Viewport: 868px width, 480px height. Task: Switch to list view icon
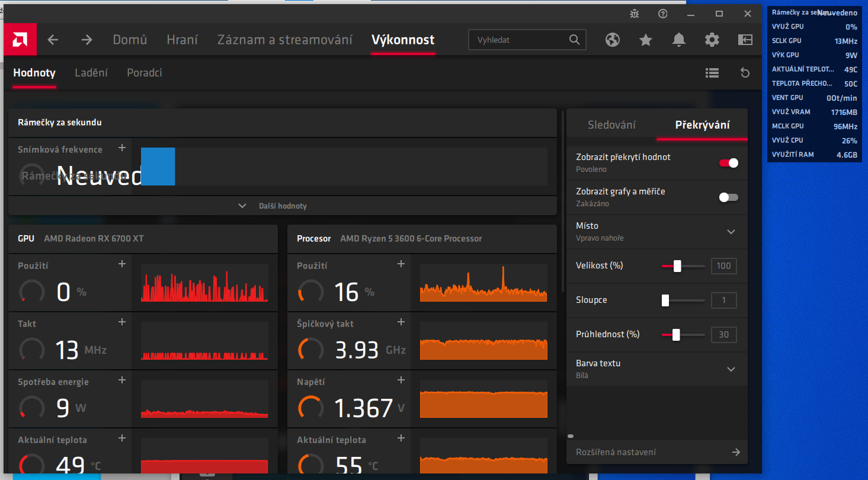pos(712,73)
